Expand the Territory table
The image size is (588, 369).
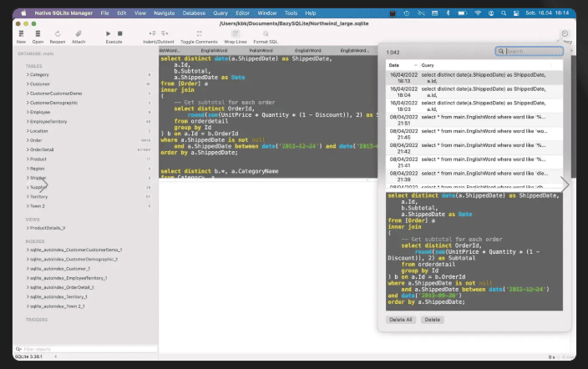click(x=28, y=196)
